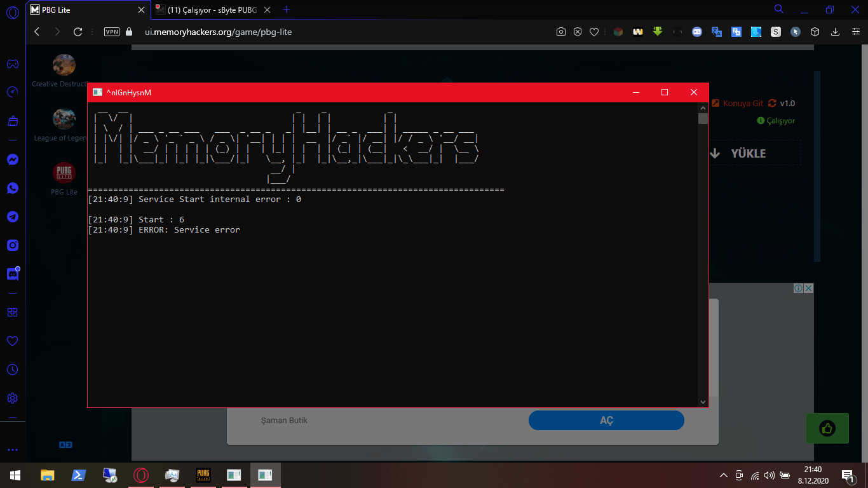Screen dimensions: 868x488
Task: Search open tabs with magnifier icon
Action: point(778,10)
